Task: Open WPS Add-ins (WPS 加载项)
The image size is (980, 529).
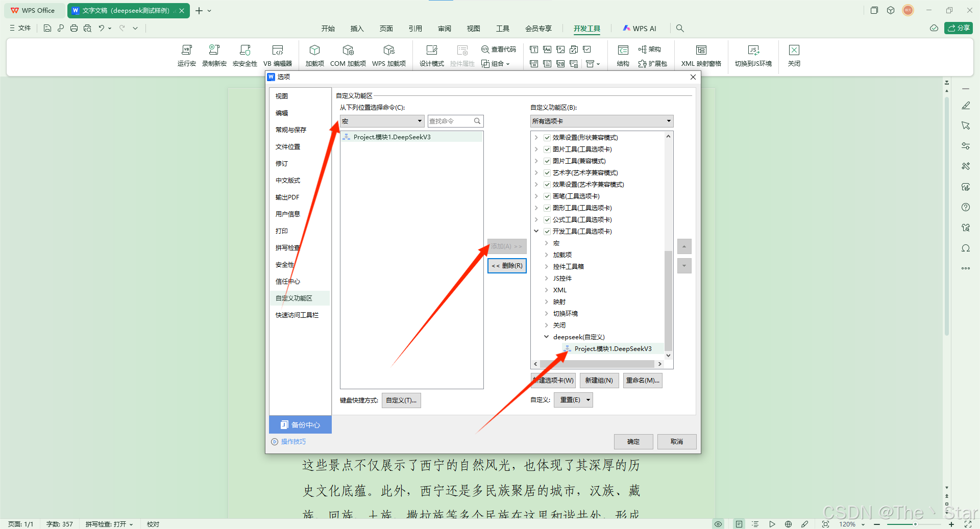Action: point(388,56)
